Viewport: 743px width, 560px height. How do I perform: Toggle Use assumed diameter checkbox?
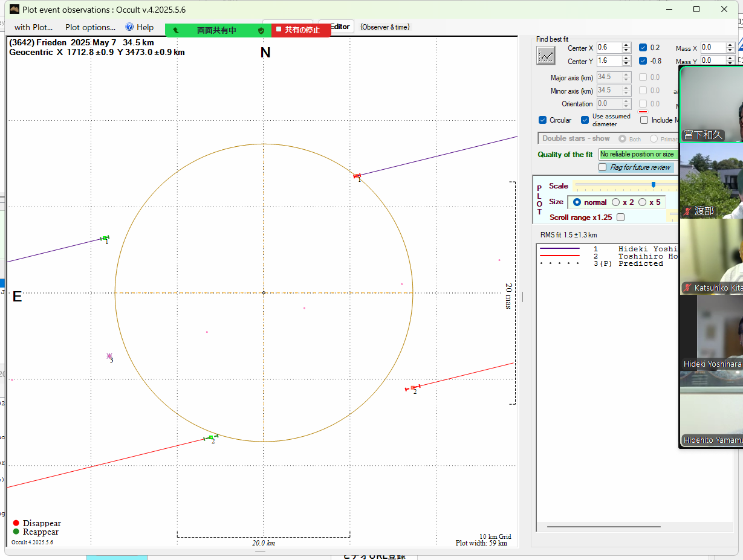coord(585,120)
